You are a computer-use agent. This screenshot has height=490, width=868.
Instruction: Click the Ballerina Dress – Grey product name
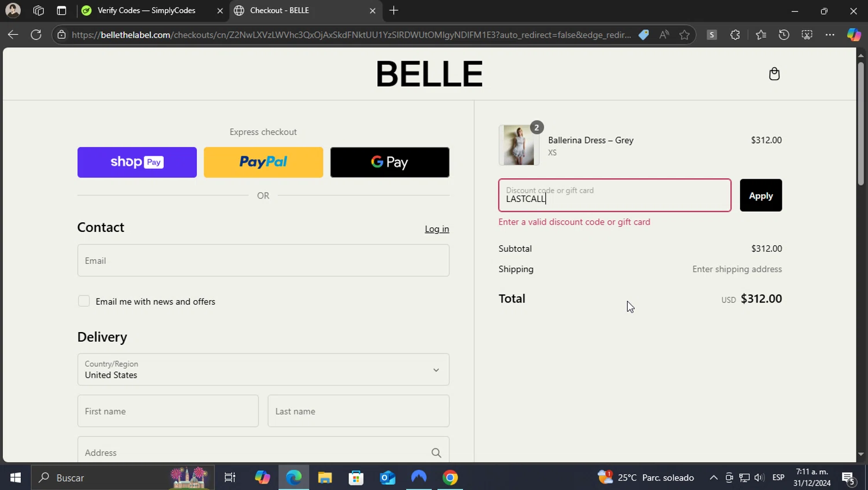tap(591, 140)
